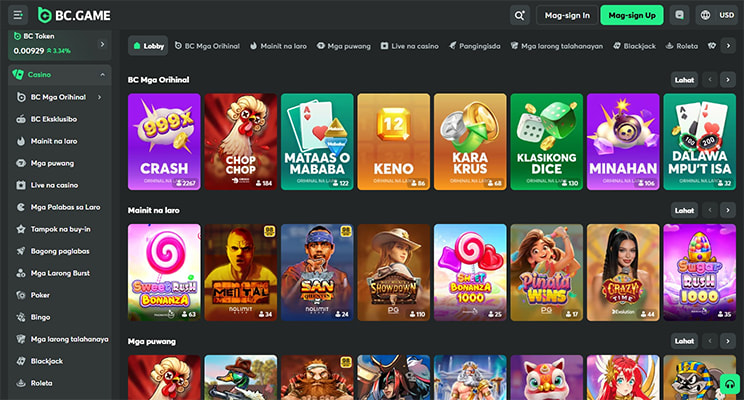The image size is (744, 400).
Task: Open the hamburger menu icon
Action: [x=18, y=15]
